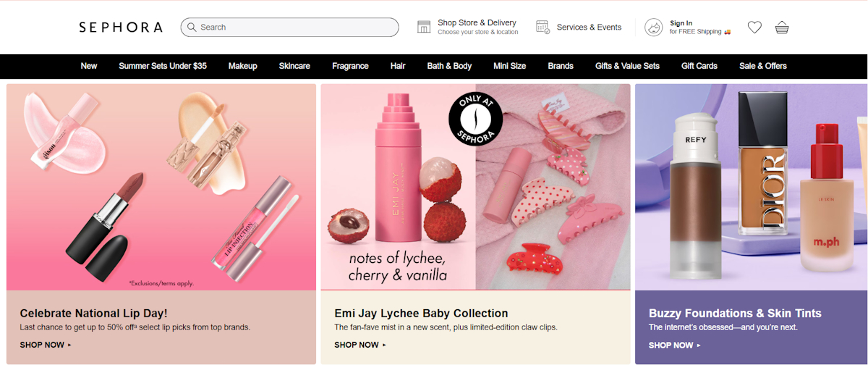
Task: Click Shop Now under Emi Jay collection
Action: click(x=359, y=345)
